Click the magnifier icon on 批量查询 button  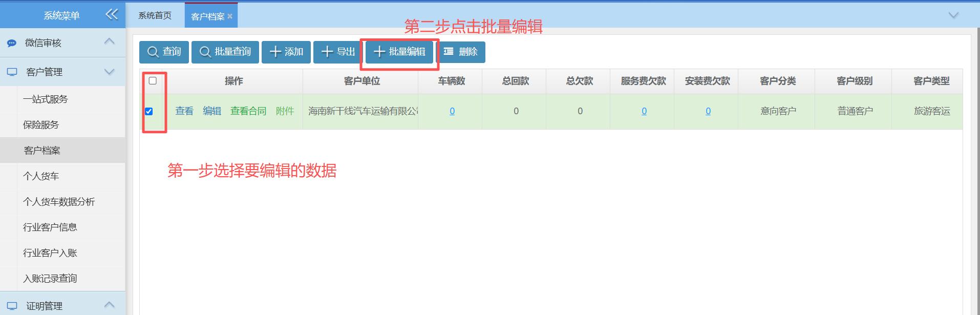pos(205,52)
